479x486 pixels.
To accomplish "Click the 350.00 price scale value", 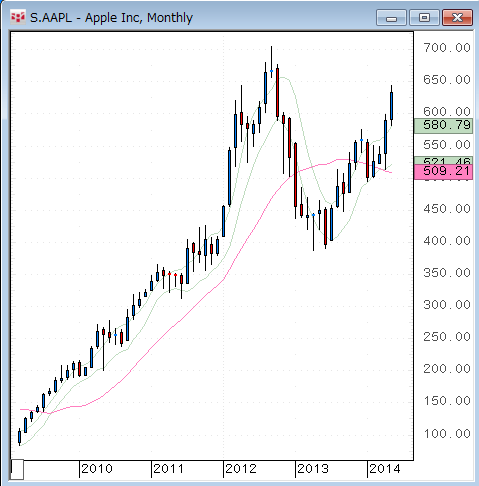I will (x=447, y=273).
